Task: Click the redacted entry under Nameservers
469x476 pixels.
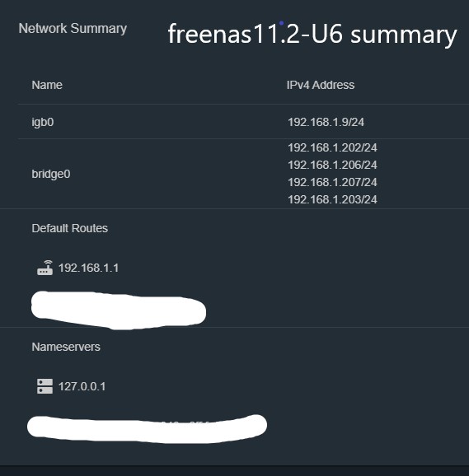Action: (x=147, y=428)
